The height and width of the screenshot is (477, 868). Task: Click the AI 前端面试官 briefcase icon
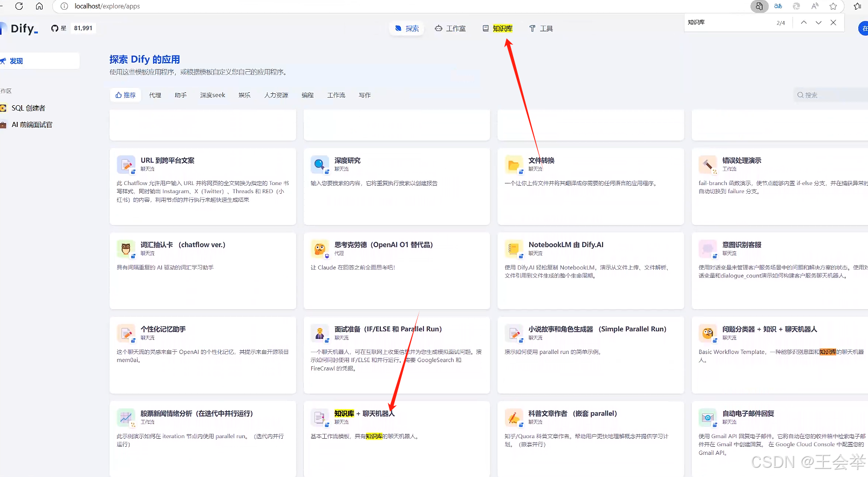3,125
